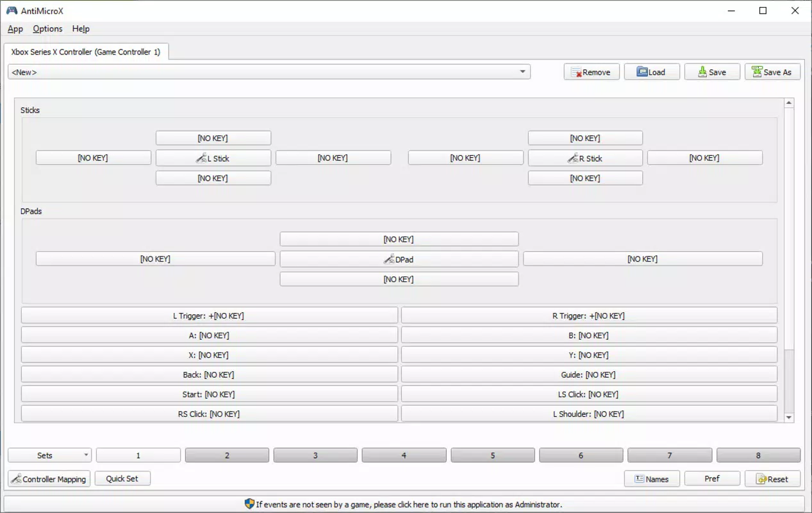
Task: Map the L Shoulder button
Action: pyautogui.click(x=589, y=414)
